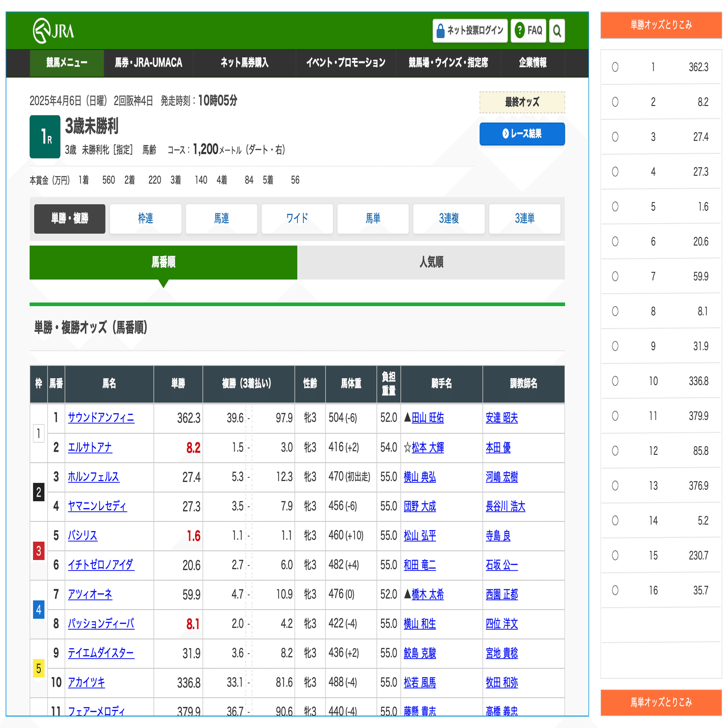Select radio button for horse 14

click(x=615, y=521)
